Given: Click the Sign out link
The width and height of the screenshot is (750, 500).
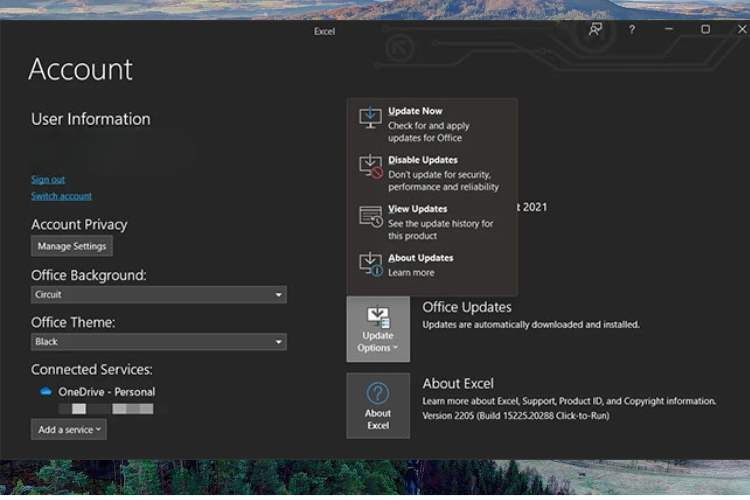Looking at the screenshot, I should 48,179.
